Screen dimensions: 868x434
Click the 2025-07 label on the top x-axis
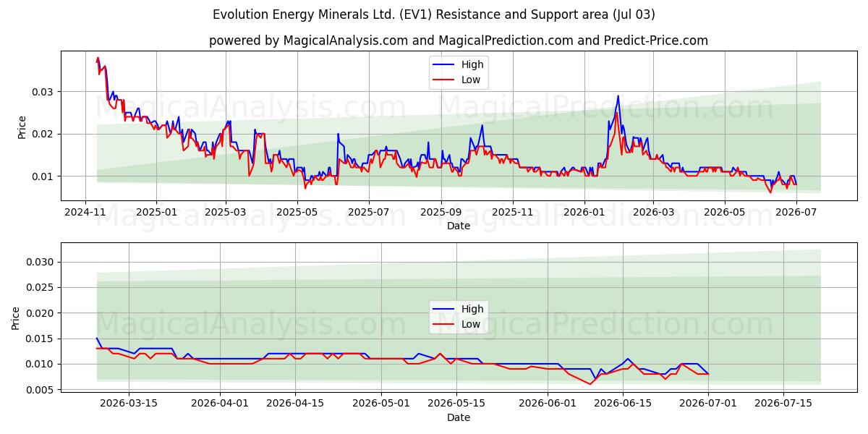click(369, 212)
